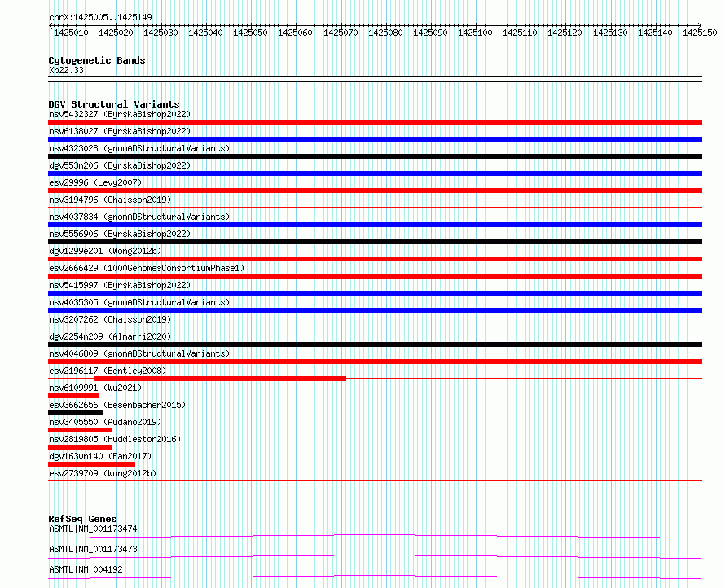The image size is (725, 588).
Task: Open variant esv29996 (Levy2007)
Action: [x=95, y=182]
